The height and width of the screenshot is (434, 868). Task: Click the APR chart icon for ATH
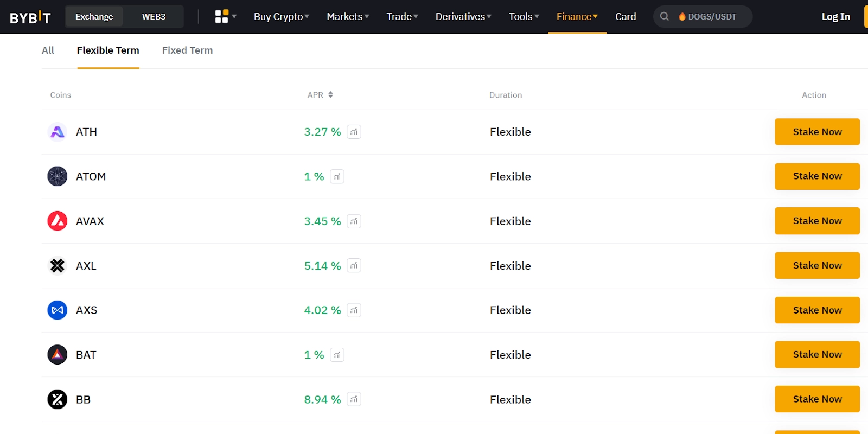(354, 132)
